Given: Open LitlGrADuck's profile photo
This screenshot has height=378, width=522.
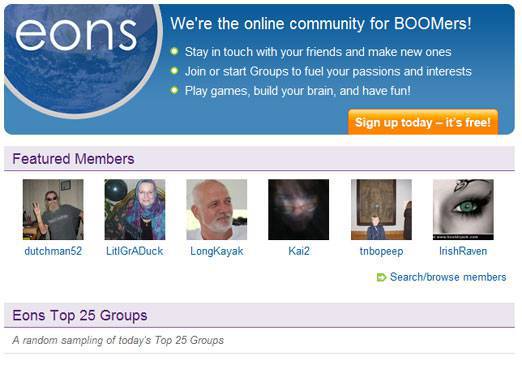Looking at the screenshot, I should click(135, 210).
